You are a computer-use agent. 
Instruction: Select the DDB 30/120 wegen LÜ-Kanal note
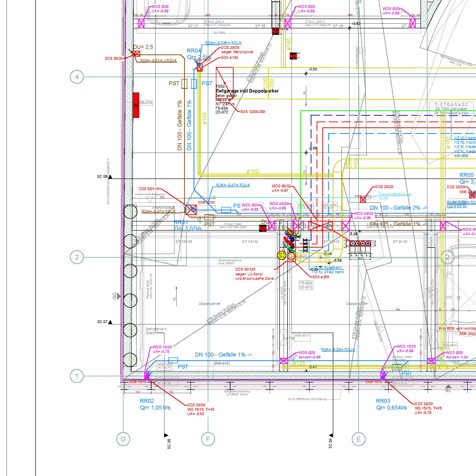point(254,274)
